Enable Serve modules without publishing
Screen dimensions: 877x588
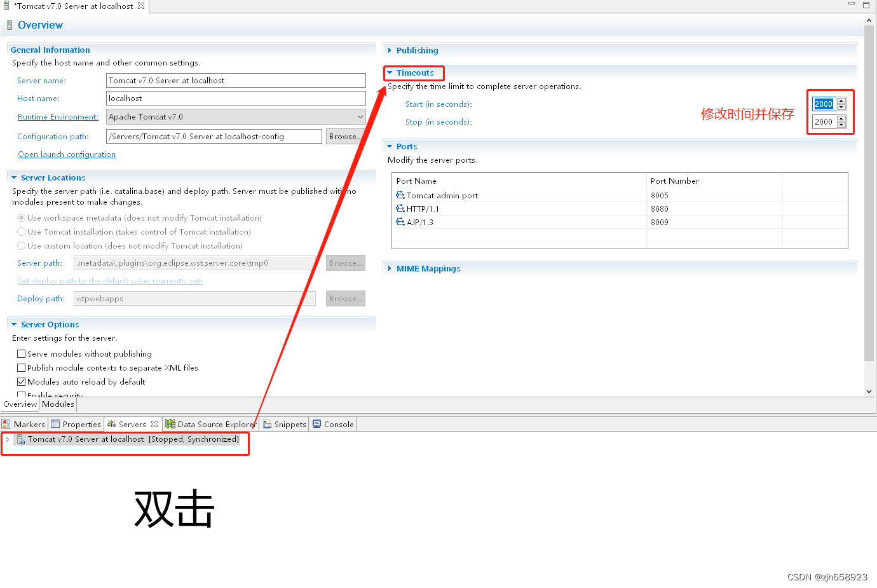[22, 354]
